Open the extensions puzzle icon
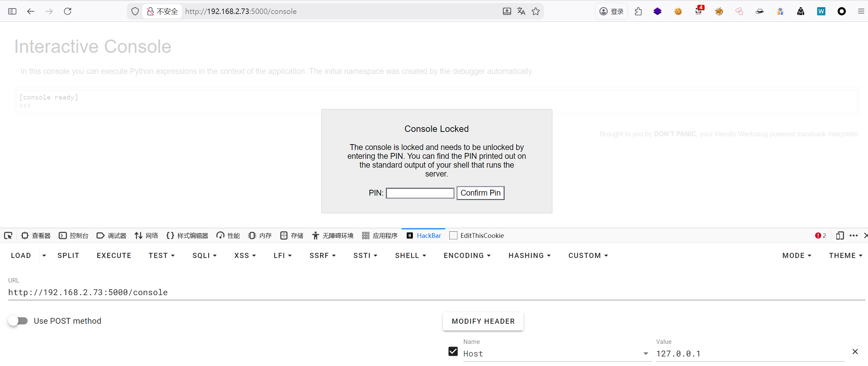The image size is (868, 366). [x=638, y=11]
